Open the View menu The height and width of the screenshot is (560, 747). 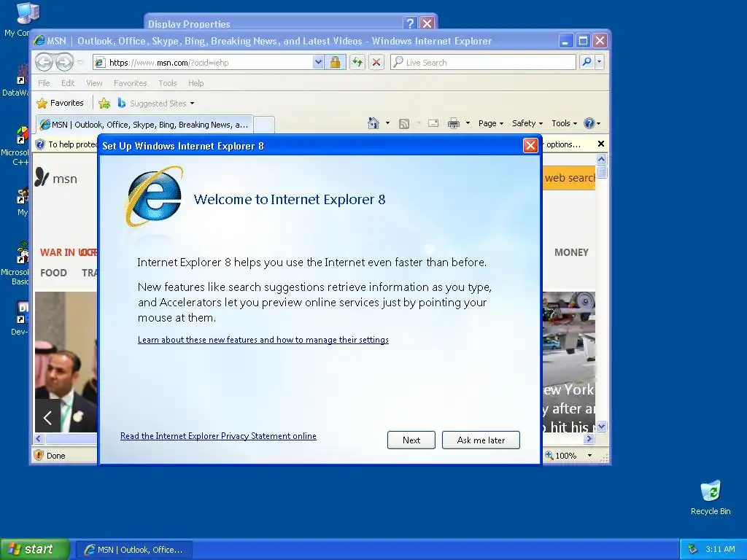[94, 83]
